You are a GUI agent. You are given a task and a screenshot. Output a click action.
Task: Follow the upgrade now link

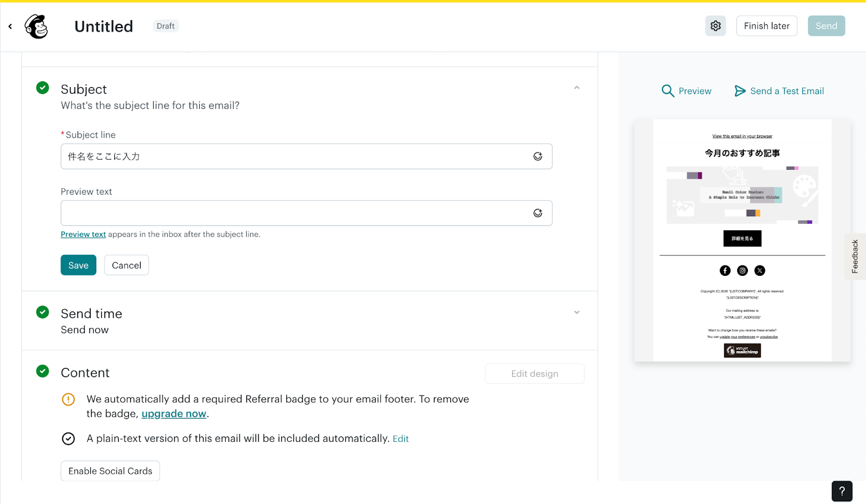click(174, 414)
